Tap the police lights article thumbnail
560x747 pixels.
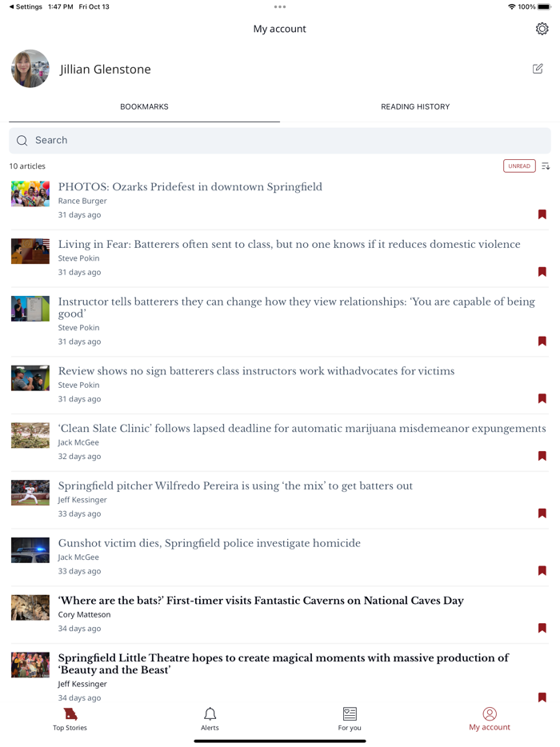tap(30, 550)
